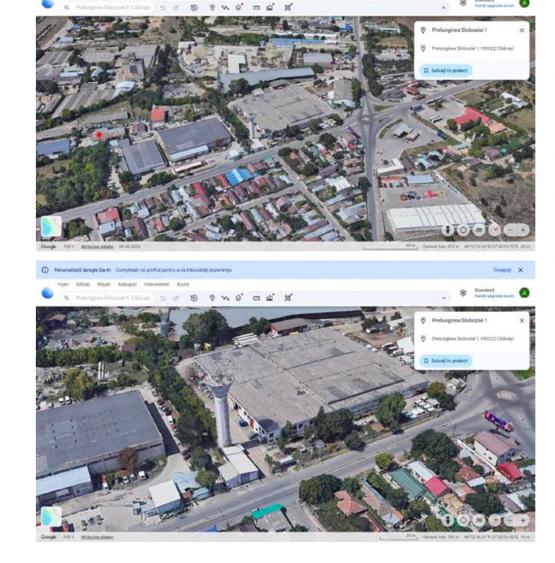Dismiss the Personalizați Google Earth banner
This screenshot has height=563, width=555.
[521, 270]
